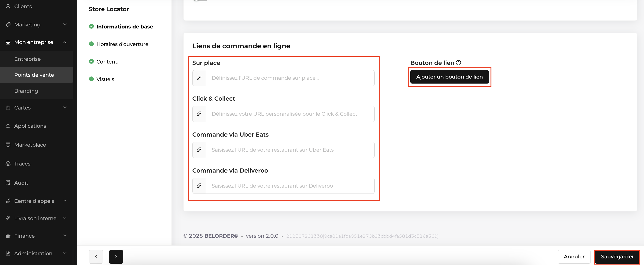The height and width of the screenshot is (265, 644).
Task: Click the Livraison interne lightning icon
Action: click(x=8, y=218)
